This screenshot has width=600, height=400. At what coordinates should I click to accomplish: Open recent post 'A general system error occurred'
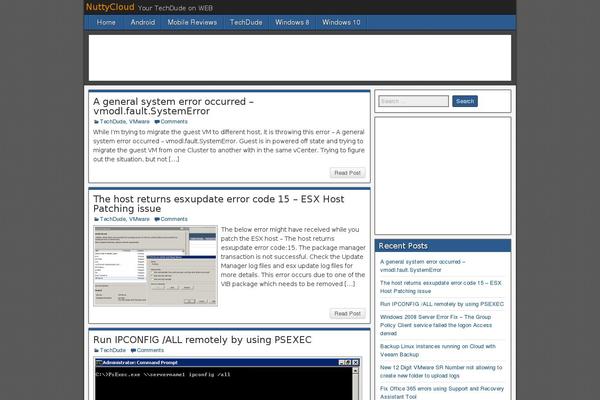(x=422, y=266)
